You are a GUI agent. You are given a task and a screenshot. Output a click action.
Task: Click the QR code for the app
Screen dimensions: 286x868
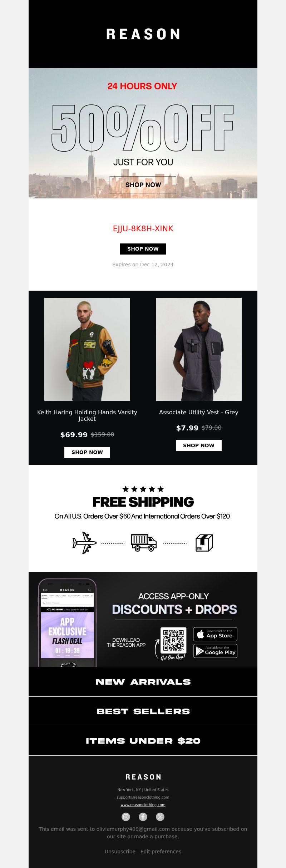(x=173, y=640)
